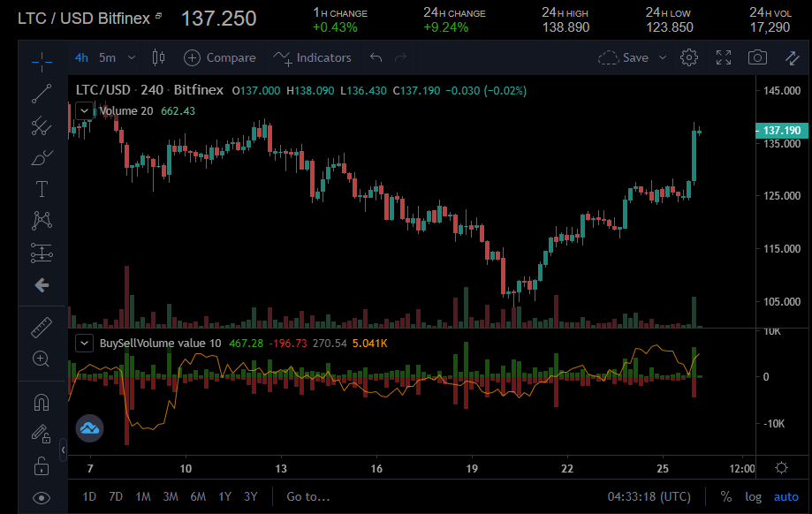
Task: Click the 24H VOL value 17,290
Action: (770, 27)
